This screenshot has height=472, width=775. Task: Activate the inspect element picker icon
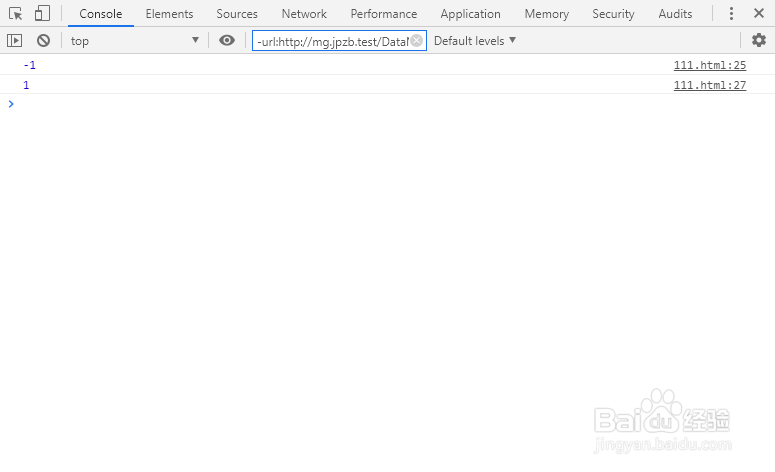(x=15, y=13)
